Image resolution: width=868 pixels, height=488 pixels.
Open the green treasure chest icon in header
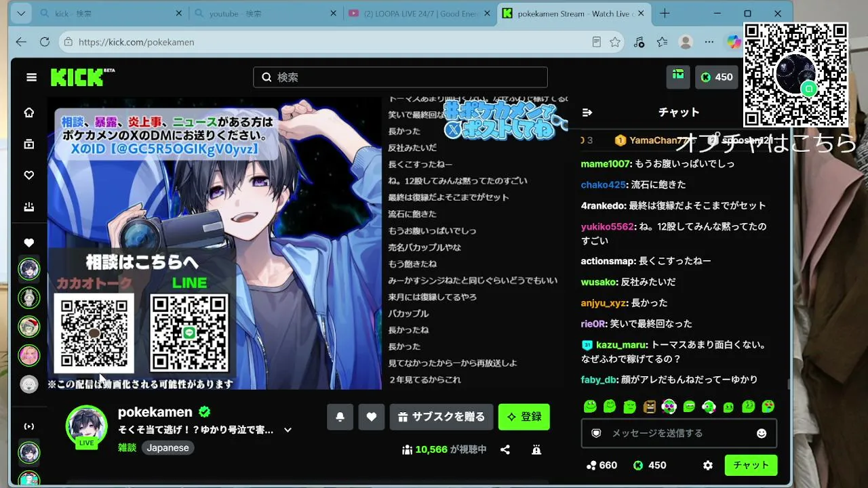678,77
